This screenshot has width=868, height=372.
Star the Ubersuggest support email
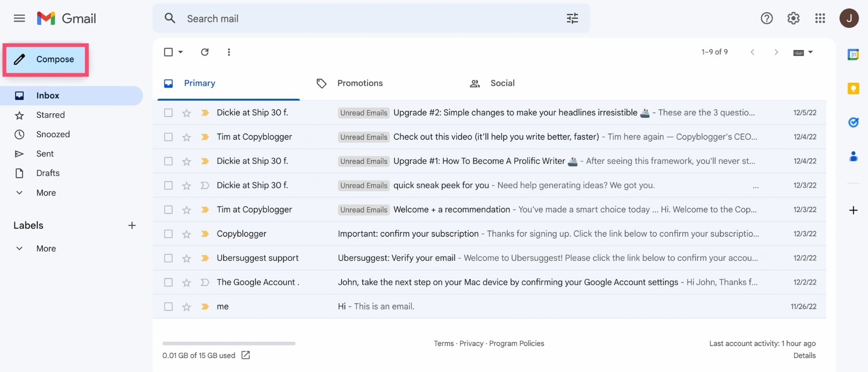pyautogui.click(x=186, y=258)
